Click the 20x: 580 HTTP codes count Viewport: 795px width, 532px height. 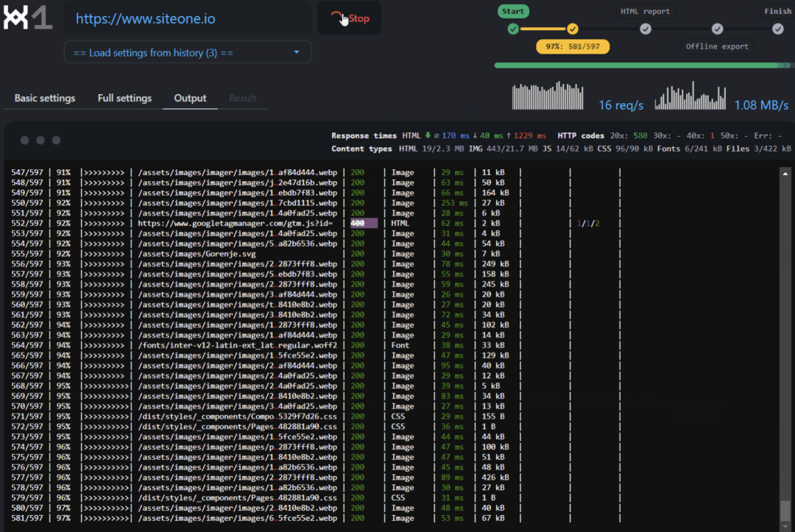click(629, 135)
